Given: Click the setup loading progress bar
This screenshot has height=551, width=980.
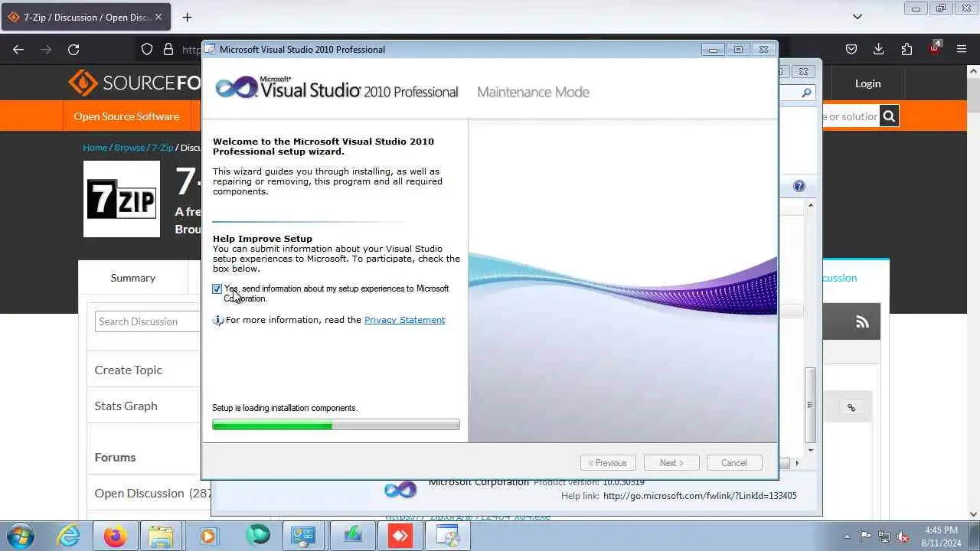Looking at the screenshot, I should tap(336, 425).
